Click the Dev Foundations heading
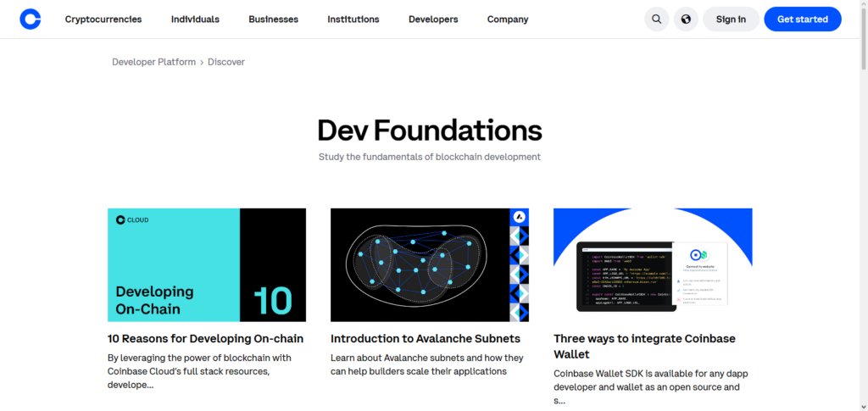 (430, 131)
